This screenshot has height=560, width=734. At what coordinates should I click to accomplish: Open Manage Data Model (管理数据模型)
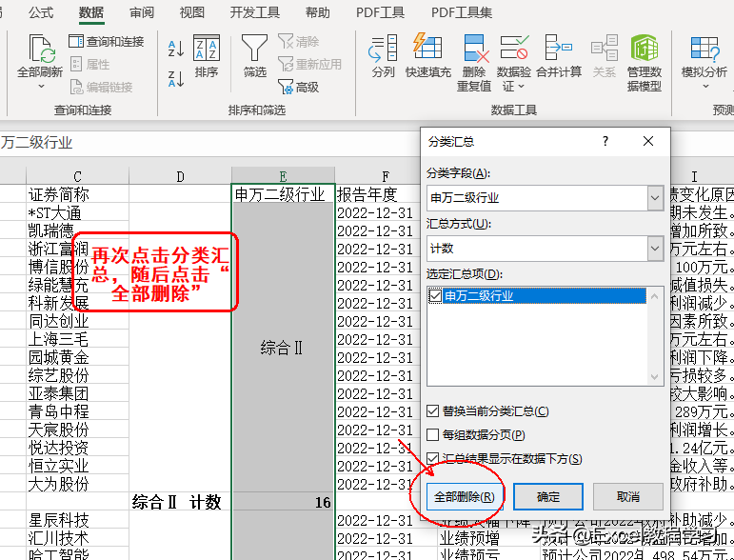click(x=645, y=63)
